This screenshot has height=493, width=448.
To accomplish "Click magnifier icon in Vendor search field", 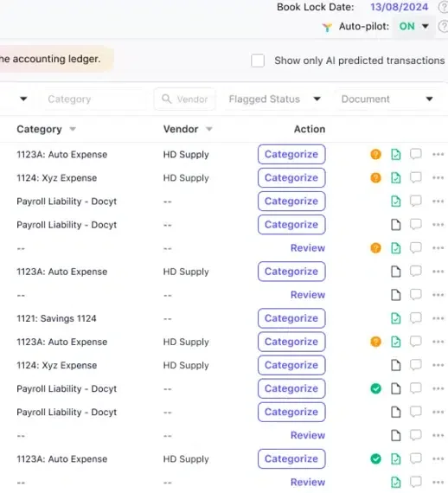I will [167, 99].
